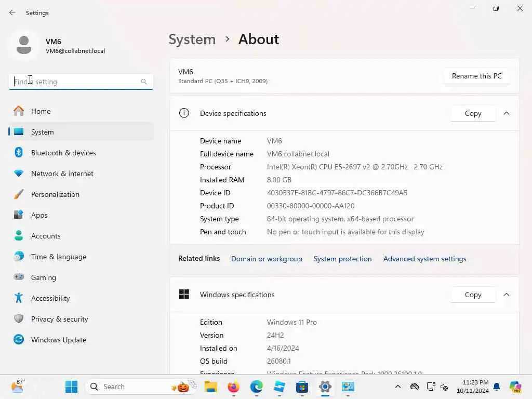Open Network & internet settings
Screen dimensions: 532x399
click(x=81, y=174)
